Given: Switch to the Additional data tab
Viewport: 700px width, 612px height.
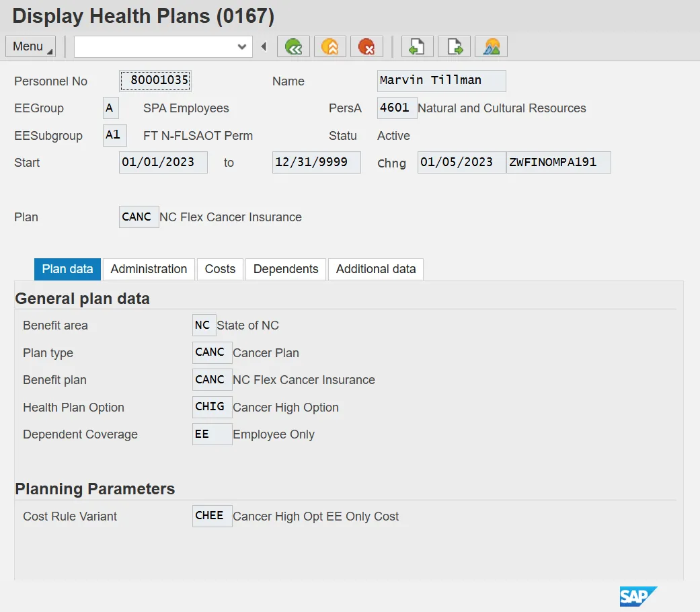Looking at the screenshot, I should 376,269.
